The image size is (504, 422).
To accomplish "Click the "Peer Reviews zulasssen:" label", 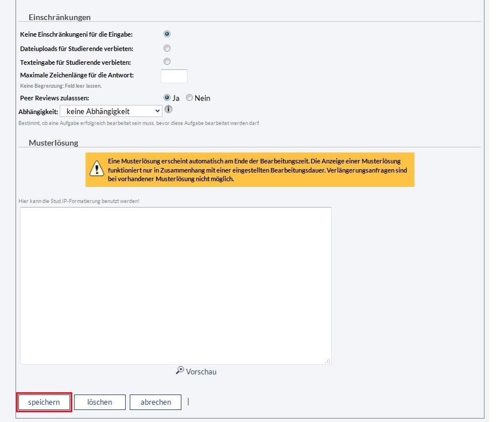I will coord(57,98).
